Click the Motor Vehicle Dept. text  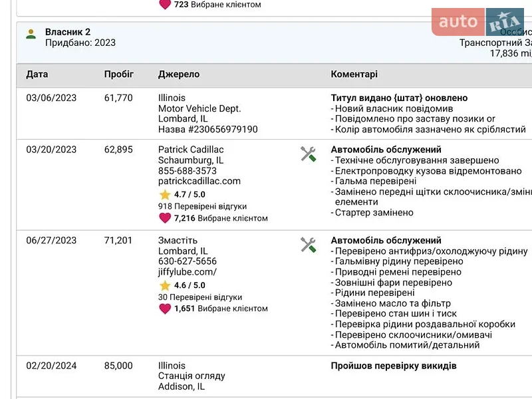(199, 108)
